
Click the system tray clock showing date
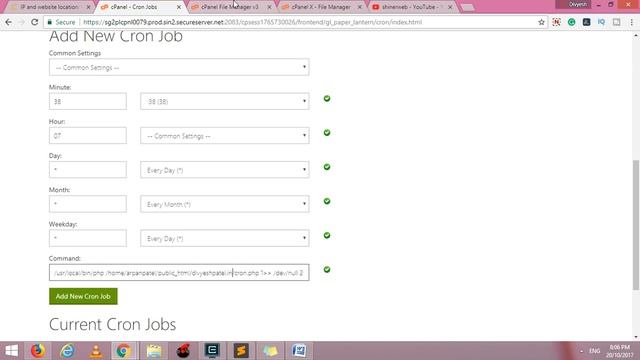(620, 351)
